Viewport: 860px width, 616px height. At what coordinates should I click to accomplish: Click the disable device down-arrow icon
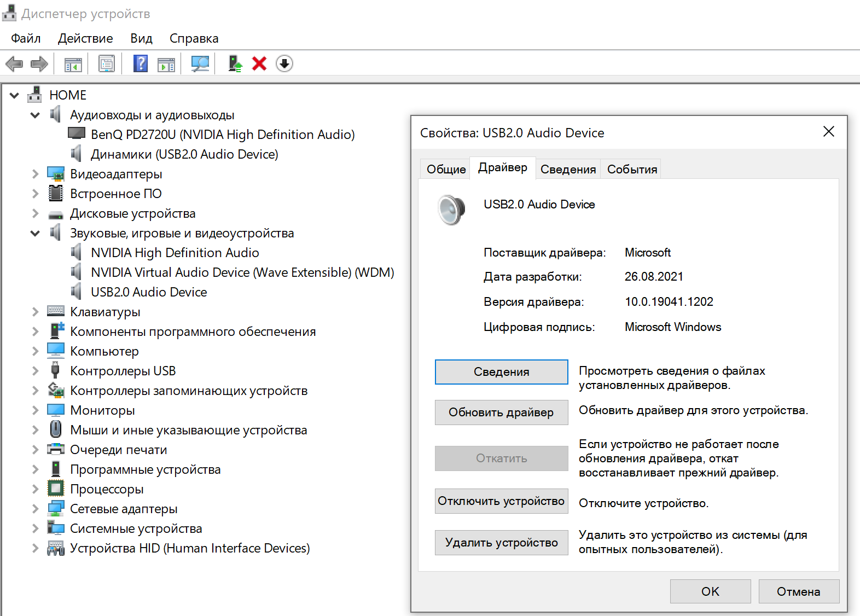(x=284, y=63)
